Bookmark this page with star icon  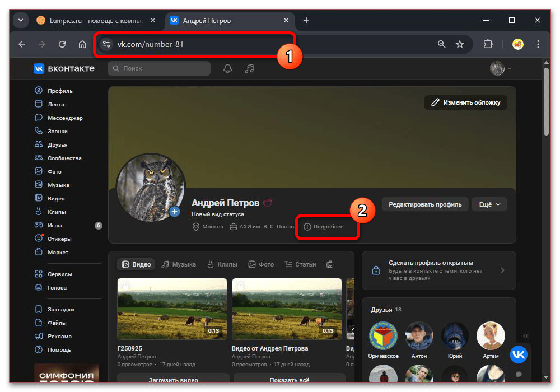click(460, 44)
